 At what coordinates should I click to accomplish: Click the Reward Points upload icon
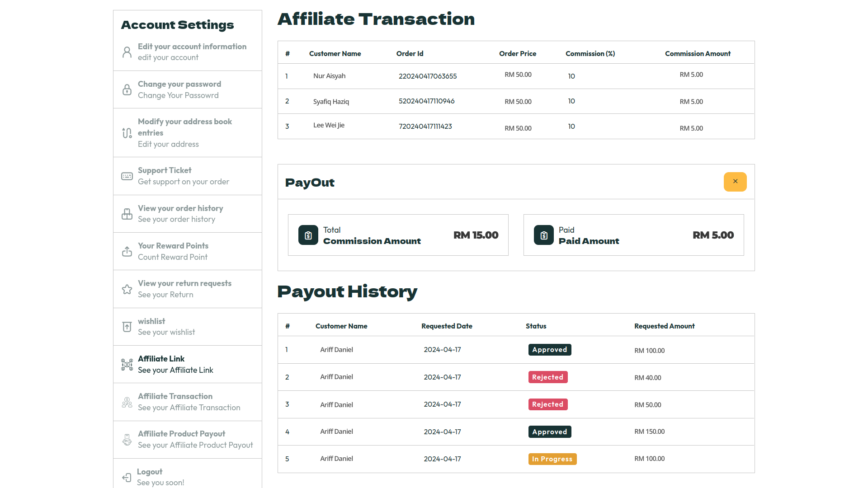pyautogui.click(x=127, y=251)
